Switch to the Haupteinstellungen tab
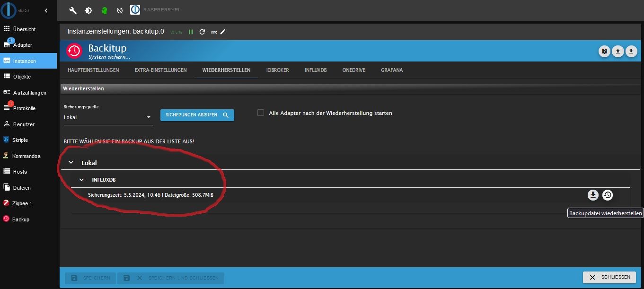644x289 pixels. [x=93, y=70]
